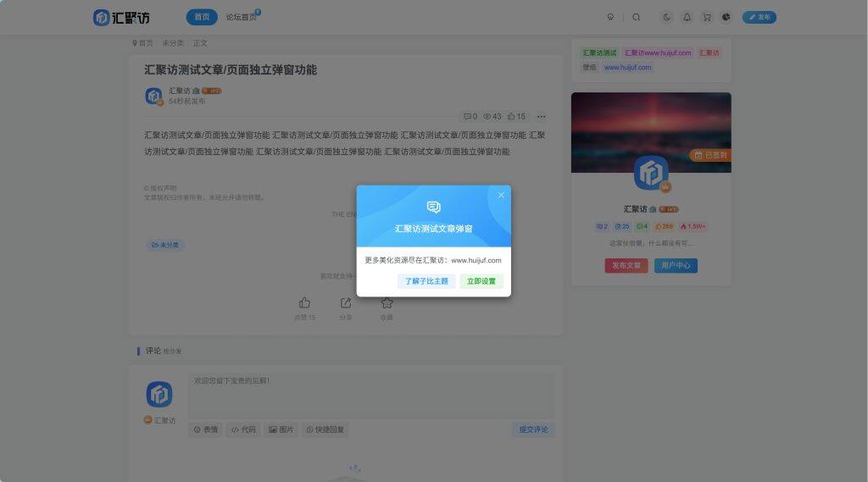Click the pie chart avatar icon in the header
The height and width of the screenshot is (482, 868).
(726, 17)
